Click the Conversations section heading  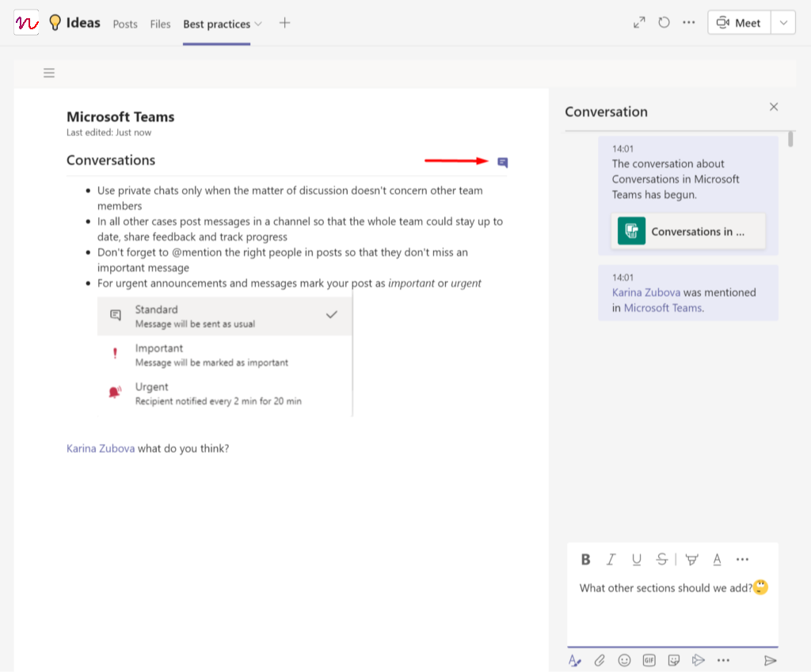[111, 160]
